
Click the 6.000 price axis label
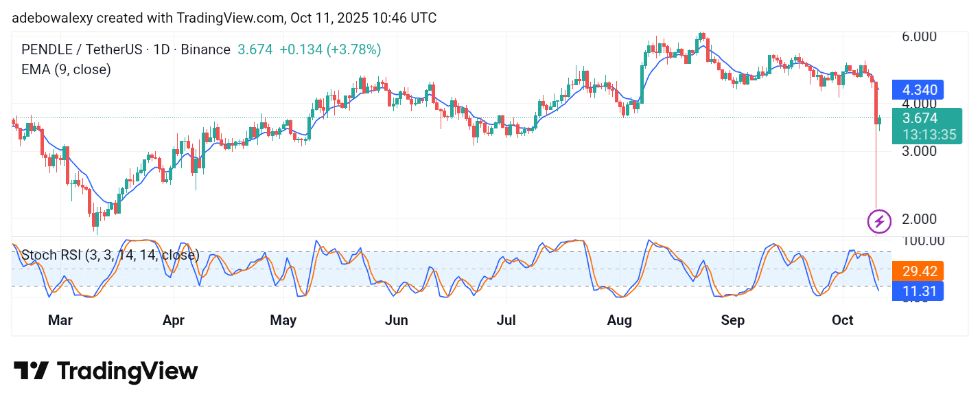[919, 36]
